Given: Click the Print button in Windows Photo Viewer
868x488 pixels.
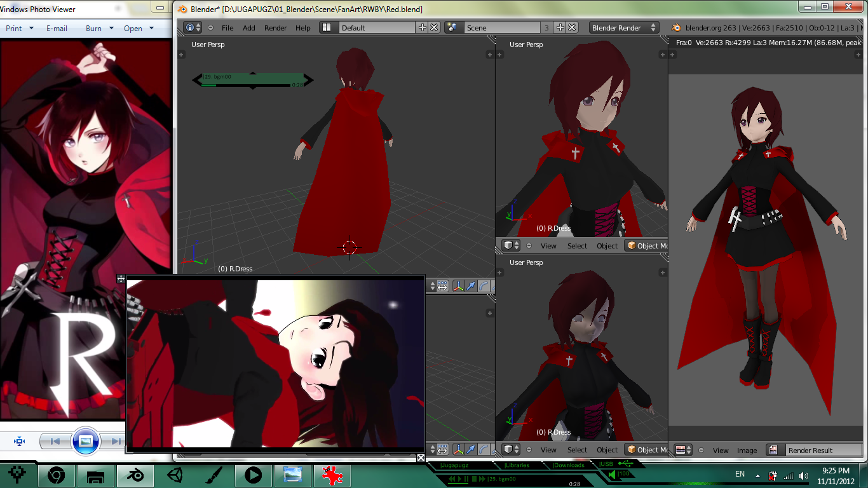Looking at the screenshot, I should tap(15, 28).
